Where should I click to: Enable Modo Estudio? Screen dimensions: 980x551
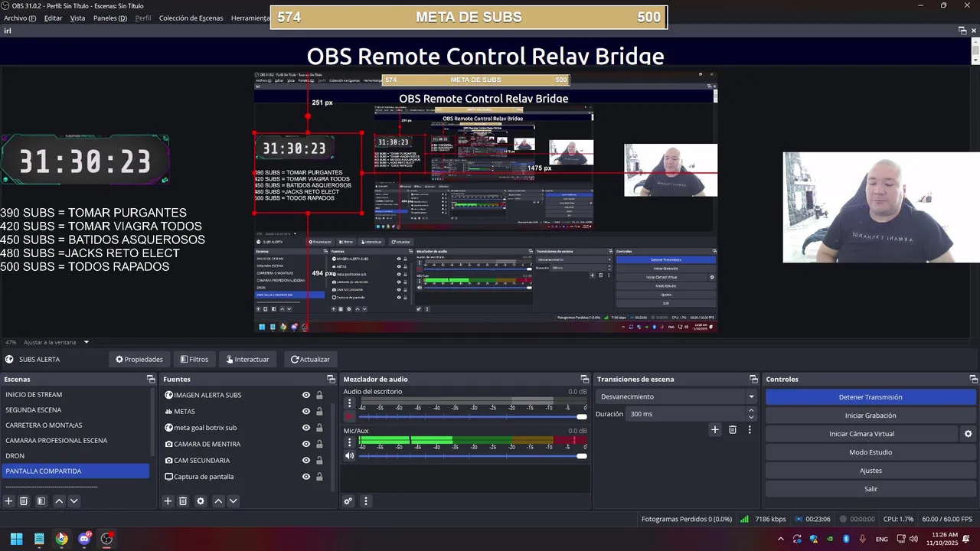871,452
